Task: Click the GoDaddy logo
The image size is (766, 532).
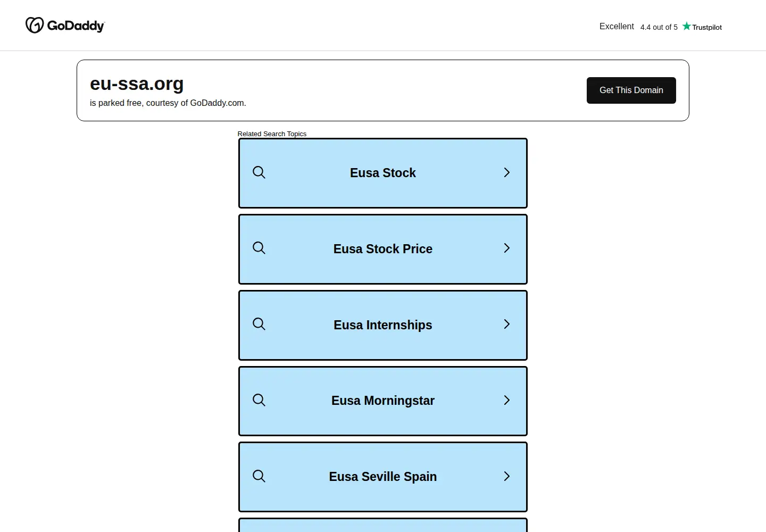Action: pos(65,25)
